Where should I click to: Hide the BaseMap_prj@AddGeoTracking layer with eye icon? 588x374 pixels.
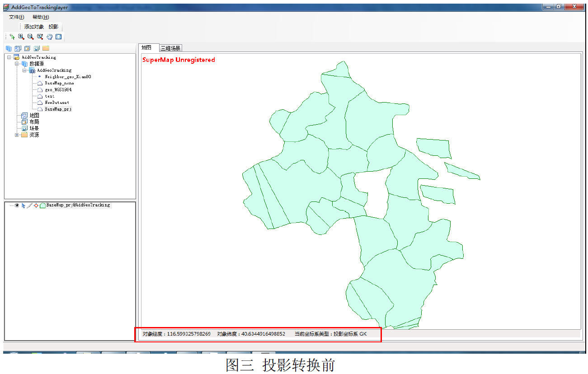point(17,205)
